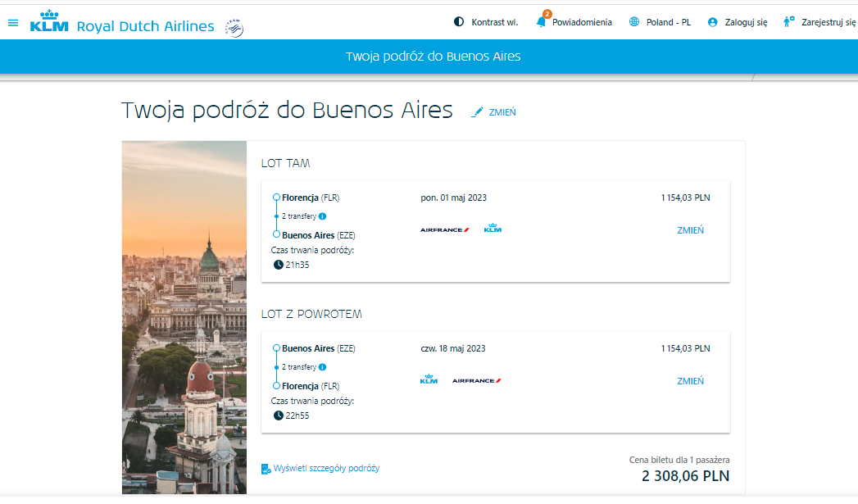The width and height of the screenshot is (858, 504).
Task: Select the return Buenos Aires to Florencja card
Action: pyautogui.click(x=496, y=382)
